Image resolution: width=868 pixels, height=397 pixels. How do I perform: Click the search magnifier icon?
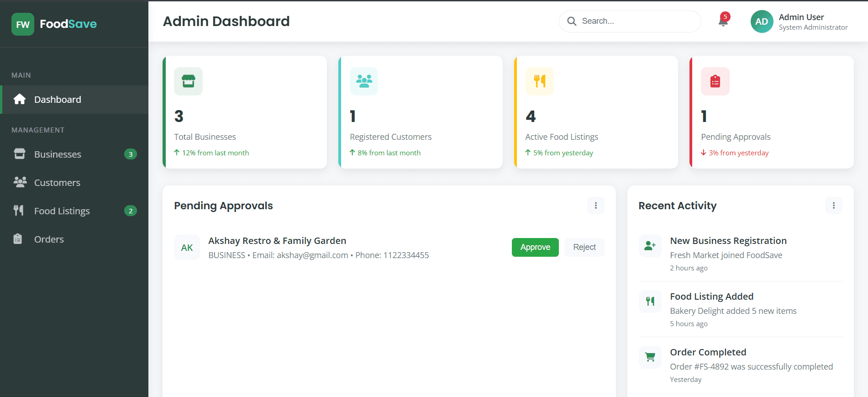click(572, 21)
